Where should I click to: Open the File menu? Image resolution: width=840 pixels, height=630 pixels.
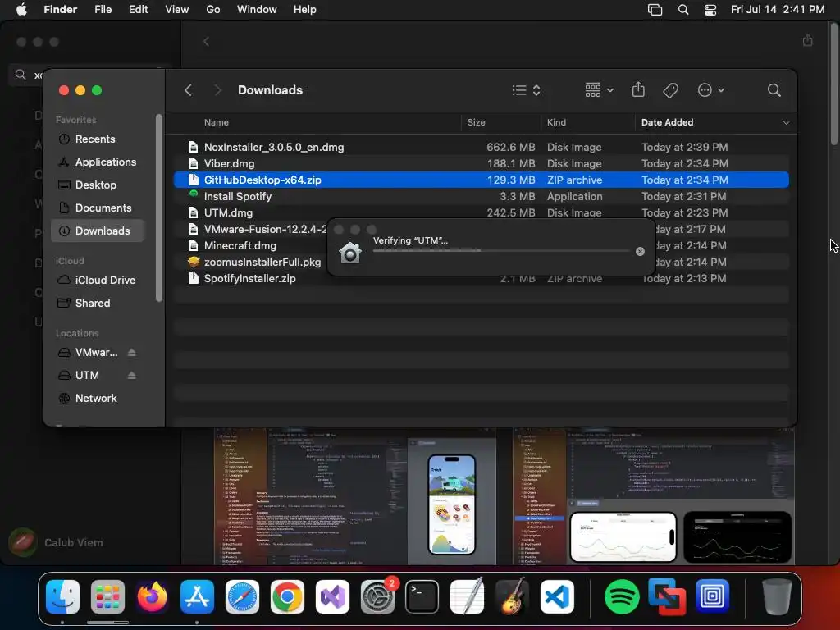click(103, 10)
